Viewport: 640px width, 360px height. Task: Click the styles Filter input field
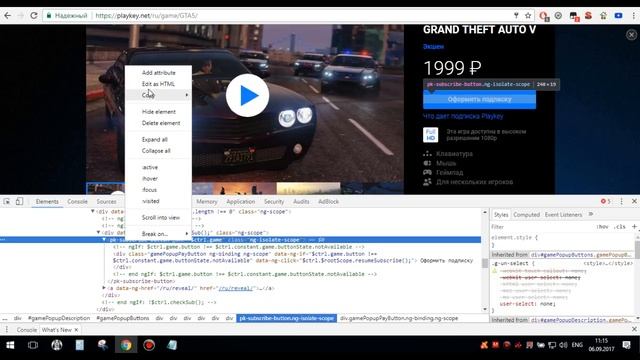[541, 227]
